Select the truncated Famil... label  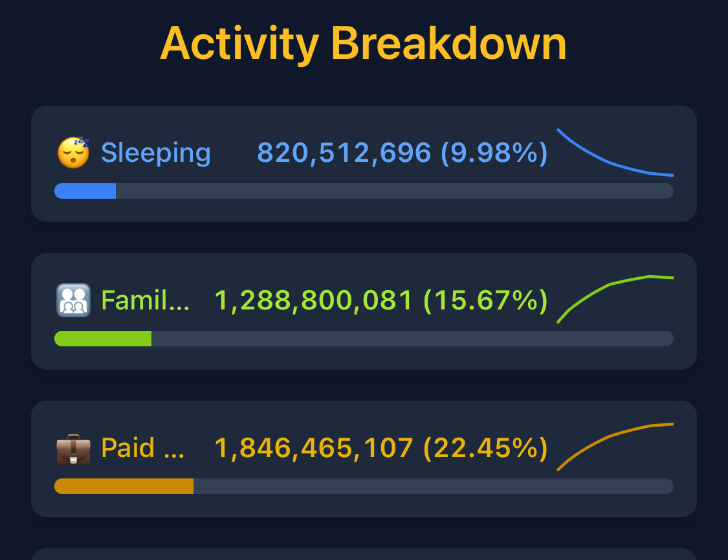coord(146,300)
